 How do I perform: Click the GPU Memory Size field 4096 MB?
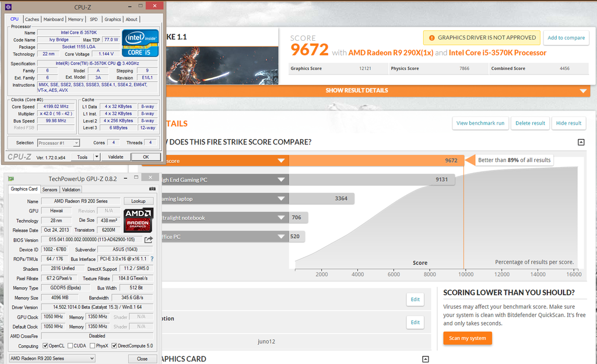(x=60, y=298)
